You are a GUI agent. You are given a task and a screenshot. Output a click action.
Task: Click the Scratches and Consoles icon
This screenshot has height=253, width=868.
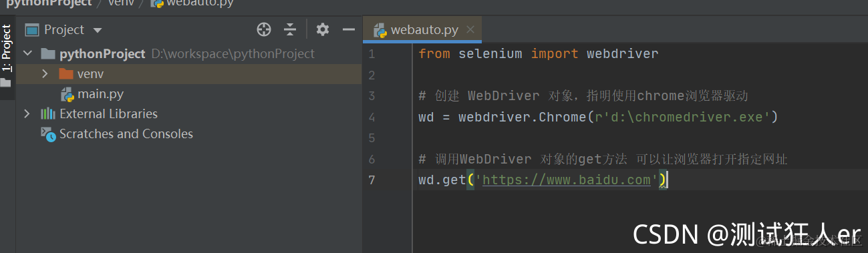click(x=48, y=134)
